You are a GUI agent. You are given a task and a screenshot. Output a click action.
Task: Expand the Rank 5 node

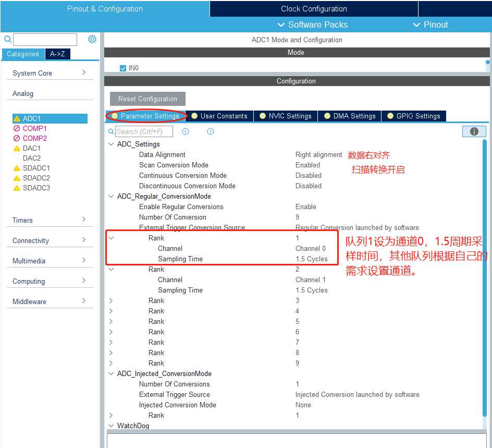tap(111, 321)
